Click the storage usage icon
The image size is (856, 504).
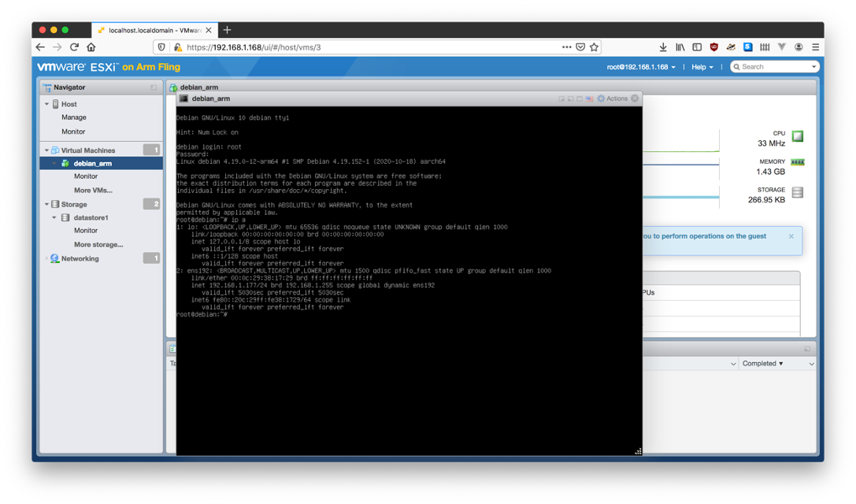click(798, 192)
